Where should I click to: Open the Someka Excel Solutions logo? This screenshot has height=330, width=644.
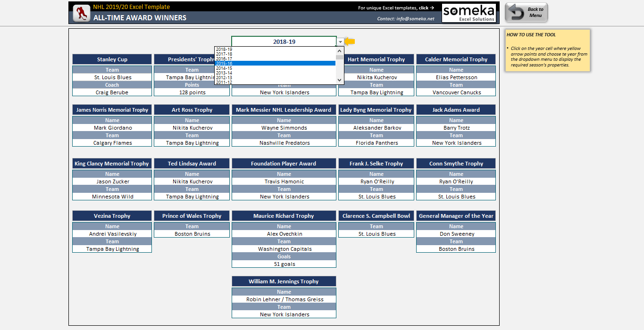(x=468, y=13)
